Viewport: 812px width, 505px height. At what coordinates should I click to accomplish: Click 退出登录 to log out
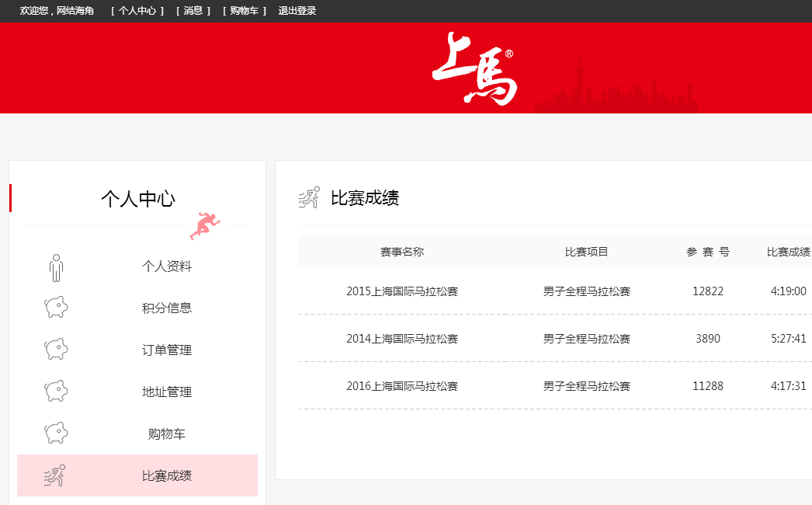[297, 11]
